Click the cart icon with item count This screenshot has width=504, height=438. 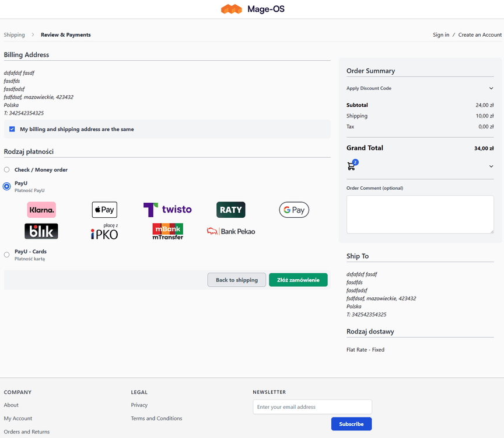tap(352, 165)
